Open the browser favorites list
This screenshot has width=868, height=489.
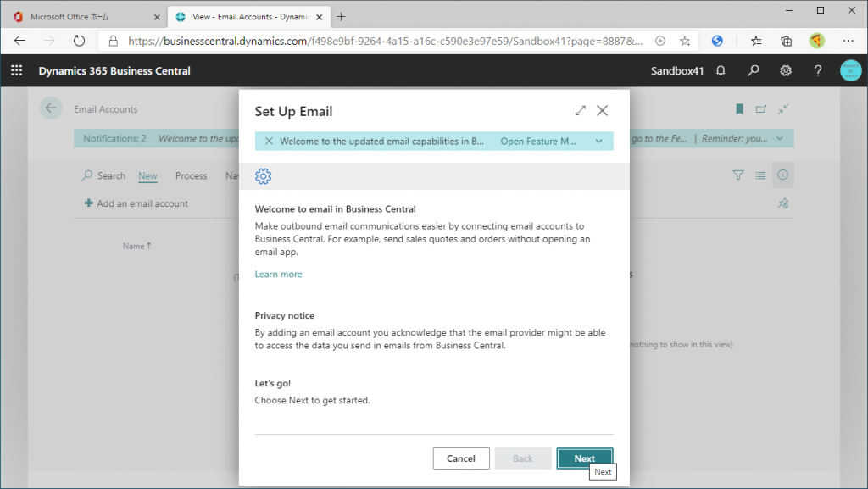click(x=756, y=41)
